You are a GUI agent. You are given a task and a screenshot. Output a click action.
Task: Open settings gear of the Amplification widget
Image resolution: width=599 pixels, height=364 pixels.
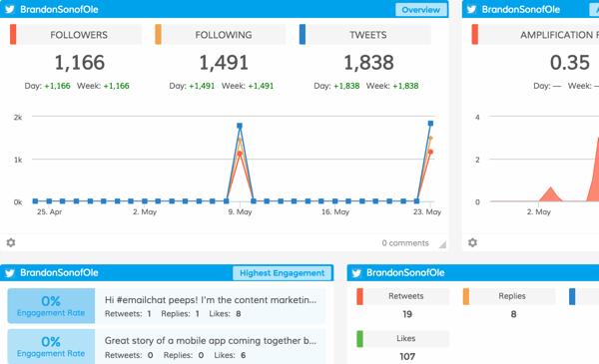tap(472, 242)
